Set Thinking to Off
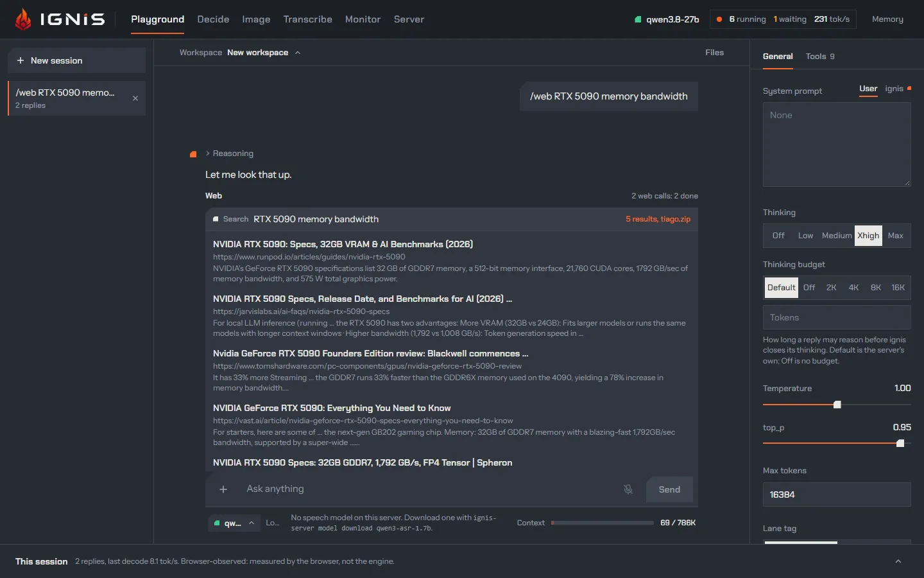Viewport: 924px width, 578px height. coord(778,236)
